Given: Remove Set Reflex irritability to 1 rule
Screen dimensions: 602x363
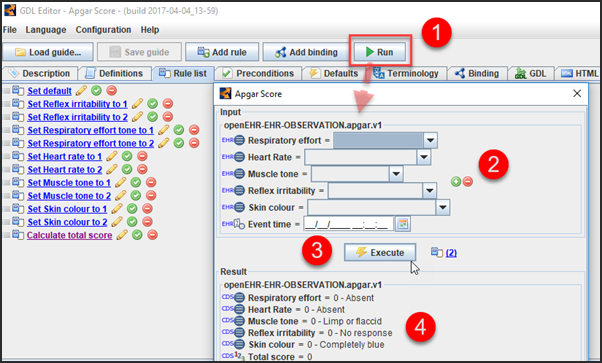Looking at the screenshot, I should (168, 104).
